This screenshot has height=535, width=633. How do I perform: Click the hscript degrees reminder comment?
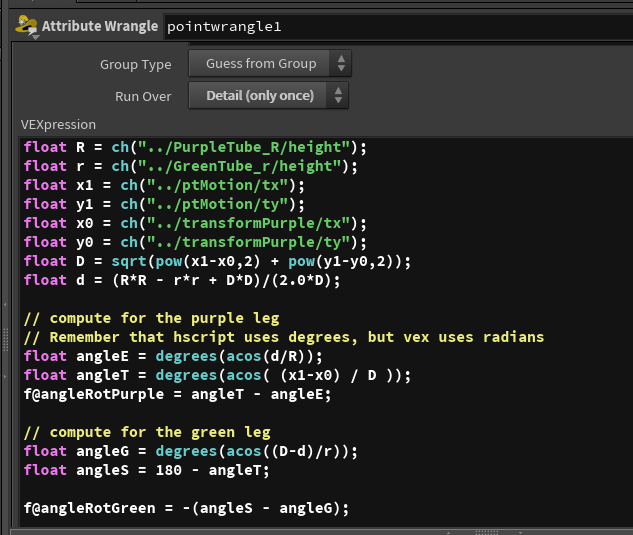tap(283, 337)
